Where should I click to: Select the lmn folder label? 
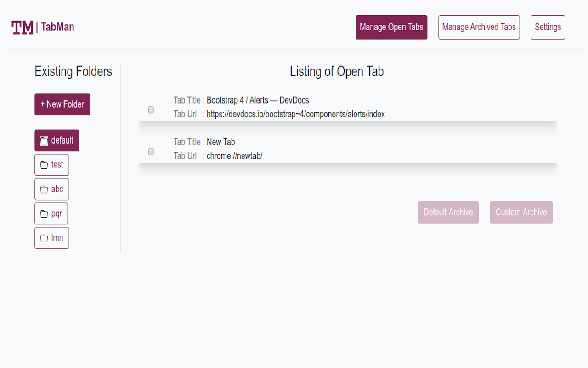click(57, 238)
